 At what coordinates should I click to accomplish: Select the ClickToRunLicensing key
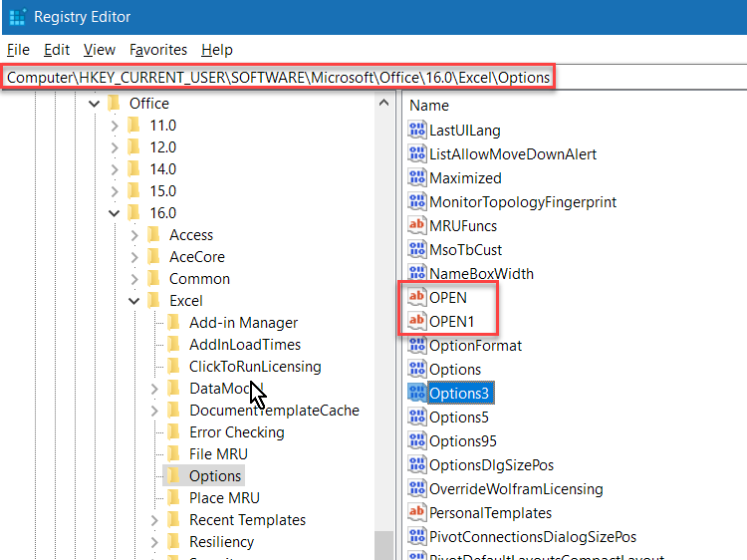[x=255, y=366]
